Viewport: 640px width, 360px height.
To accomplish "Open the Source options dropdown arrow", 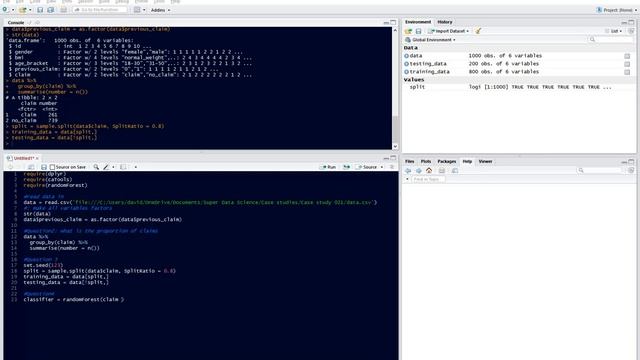I will pyautogui.click(x=382, y=167).
